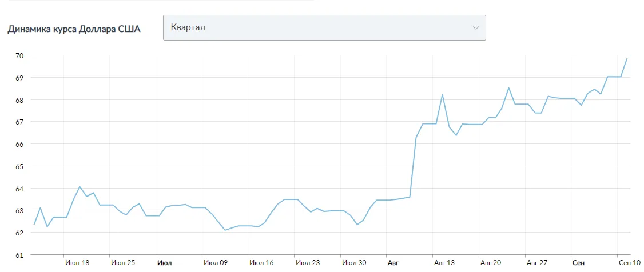Click the 66 value on the y-axis
The width and height of the screenshot is (644, 272).
click(19, 144)
